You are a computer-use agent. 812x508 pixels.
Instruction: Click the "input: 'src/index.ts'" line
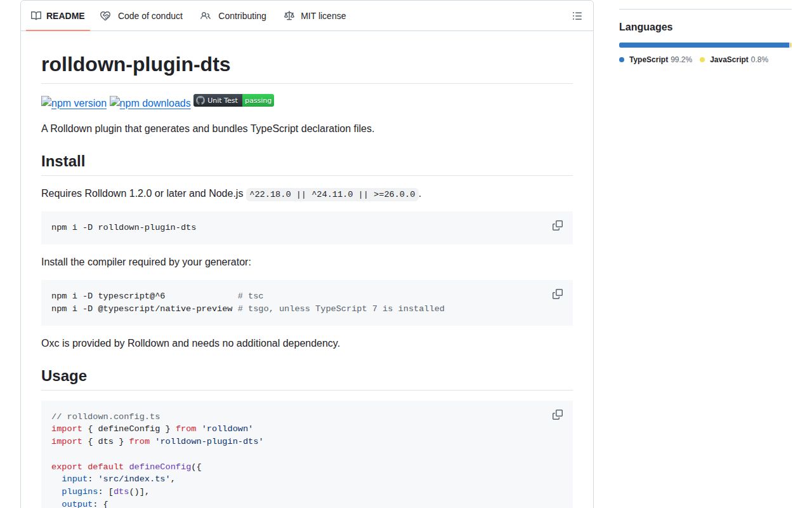(118, 479)
